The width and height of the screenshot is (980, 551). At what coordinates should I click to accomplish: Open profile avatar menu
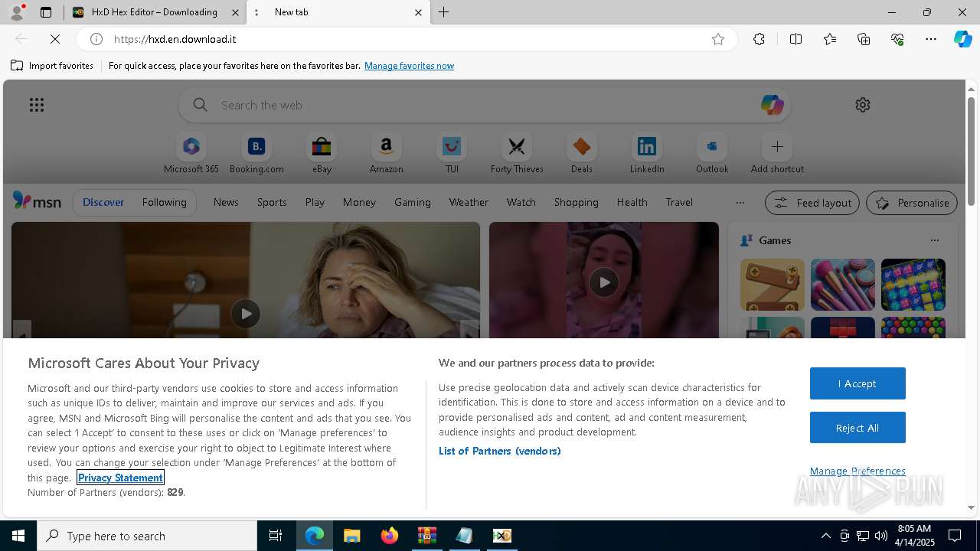[x=17, y=12]
